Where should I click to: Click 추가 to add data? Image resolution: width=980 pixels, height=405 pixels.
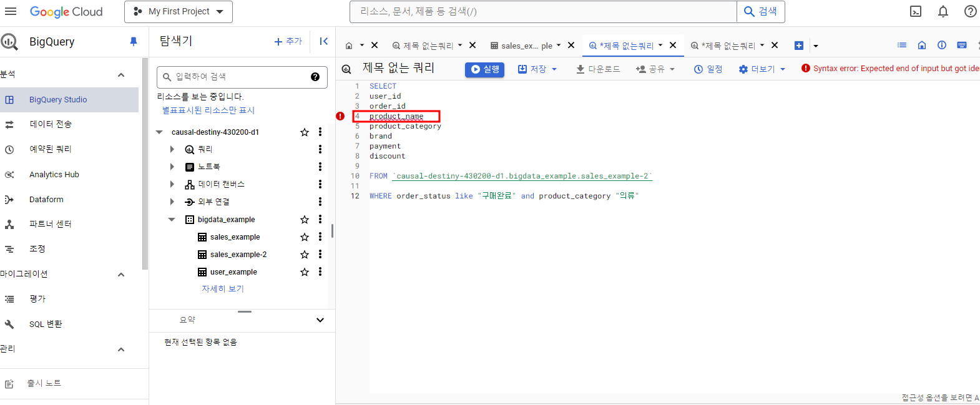[x=288, y=41]
